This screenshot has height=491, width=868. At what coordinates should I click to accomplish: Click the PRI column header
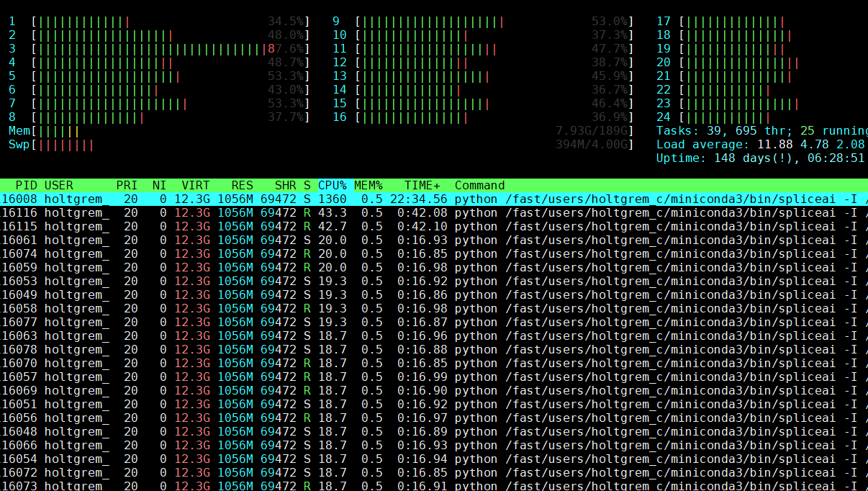coord(128,185)
